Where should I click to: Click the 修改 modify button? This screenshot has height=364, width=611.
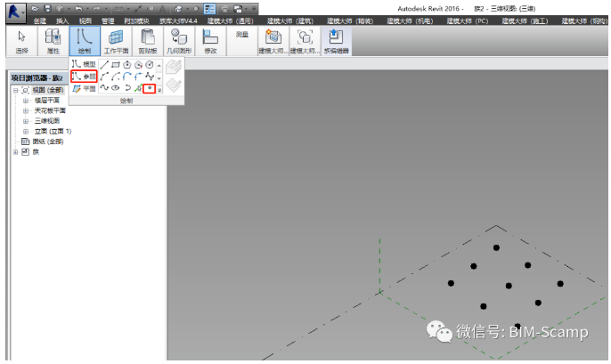click(211, 42)
